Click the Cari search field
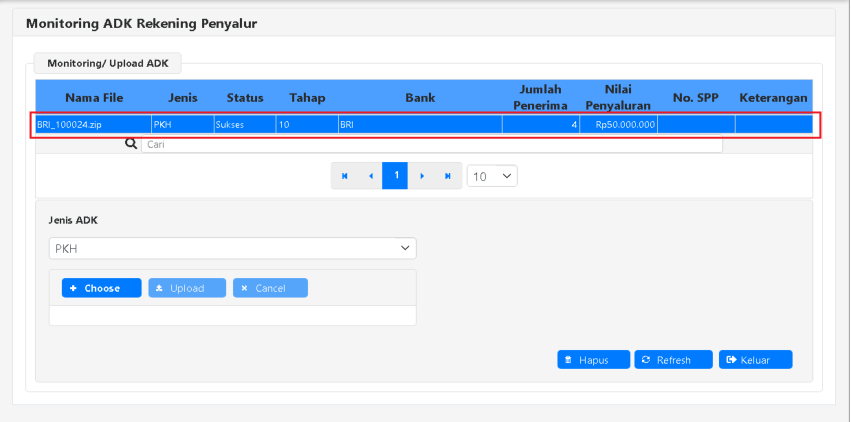 430,144
